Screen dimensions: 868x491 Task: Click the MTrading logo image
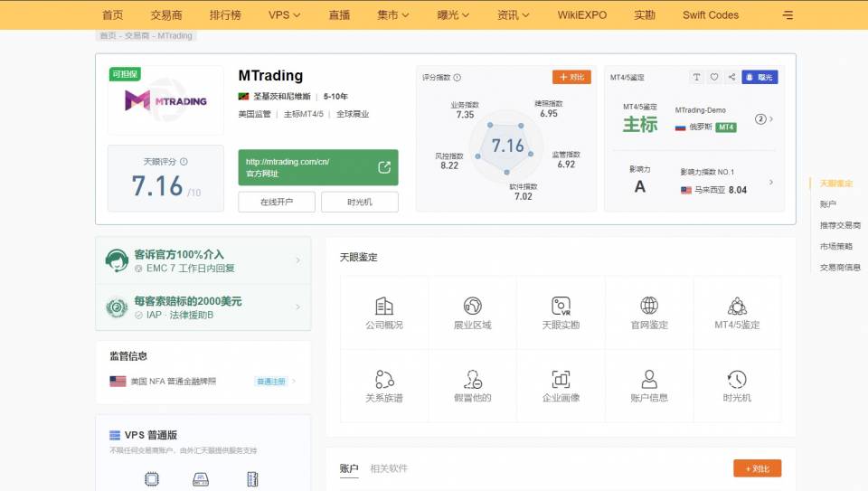pyautogui.click(x=165, y=100)
